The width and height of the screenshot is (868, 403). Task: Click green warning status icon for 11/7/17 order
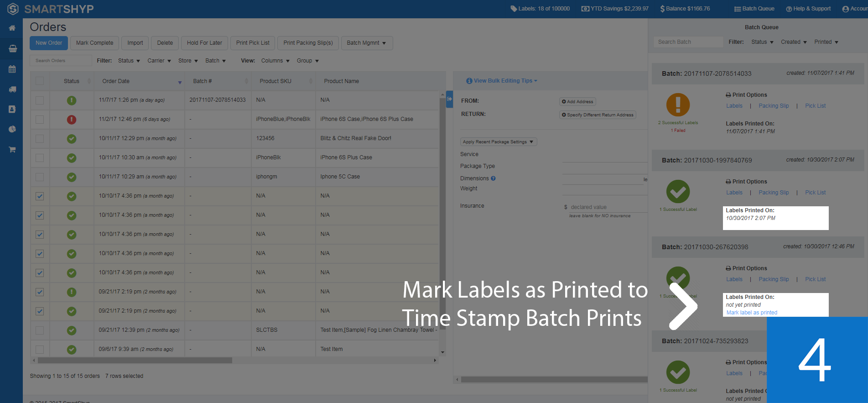(x=72, y=100)
